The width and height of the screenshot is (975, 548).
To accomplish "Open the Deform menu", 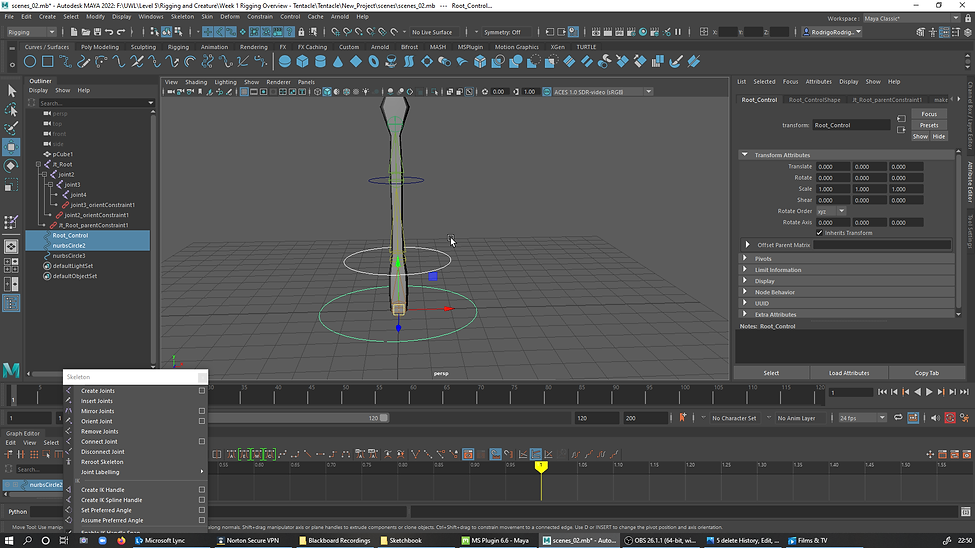I will point(229,17).
